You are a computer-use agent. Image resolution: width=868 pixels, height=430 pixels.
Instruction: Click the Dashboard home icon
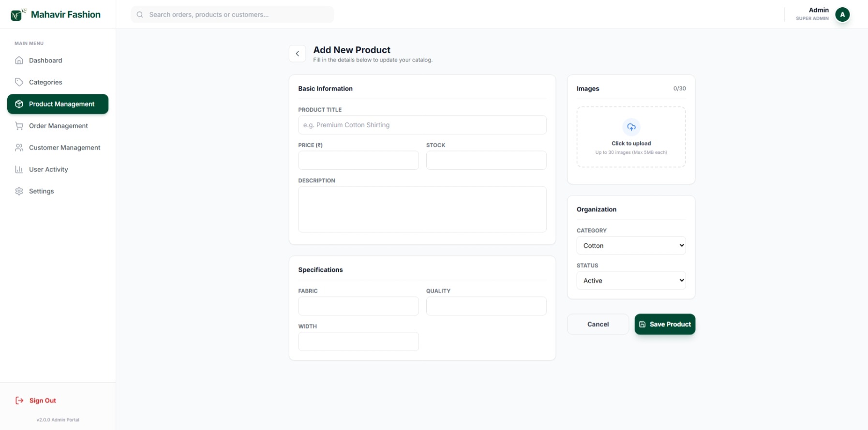click(x=19, y=60)
